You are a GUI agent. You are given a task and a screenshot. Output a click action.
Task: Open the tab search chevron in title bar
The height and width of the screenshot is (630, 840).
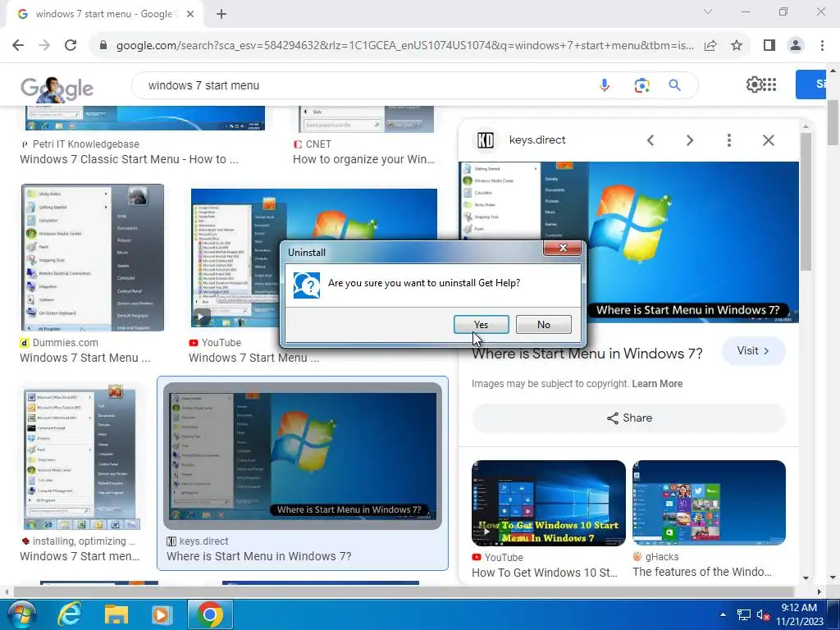(708, 11)
